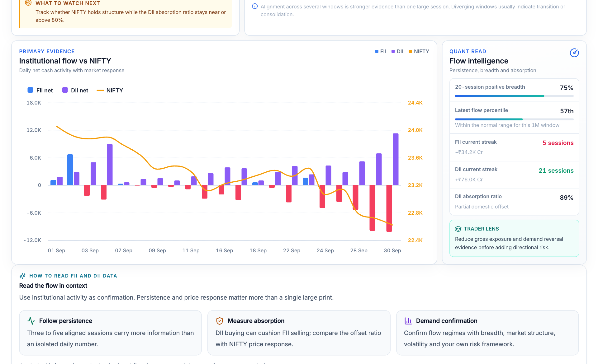This screenshot has height=364, width=598.
Task: Click the 'Partial domestic offset' note
Action: [x=482, y=207]
